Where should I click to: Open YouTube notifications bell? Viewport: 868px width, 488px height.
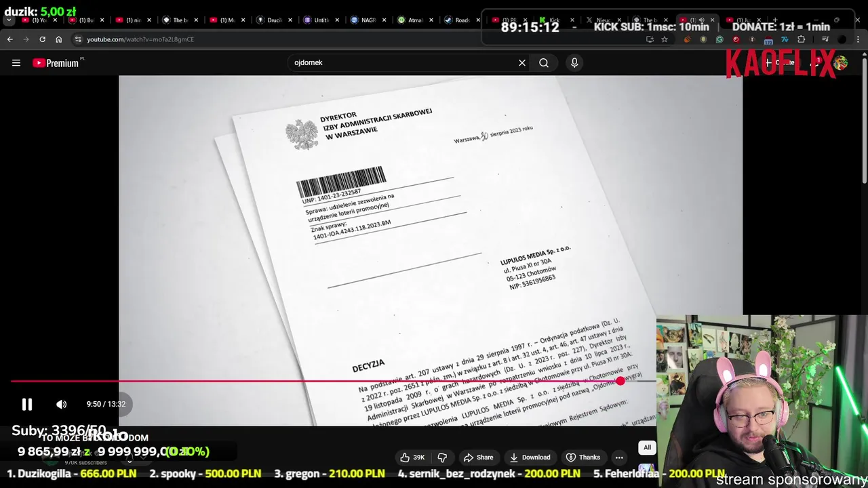(x=816, y=63)
